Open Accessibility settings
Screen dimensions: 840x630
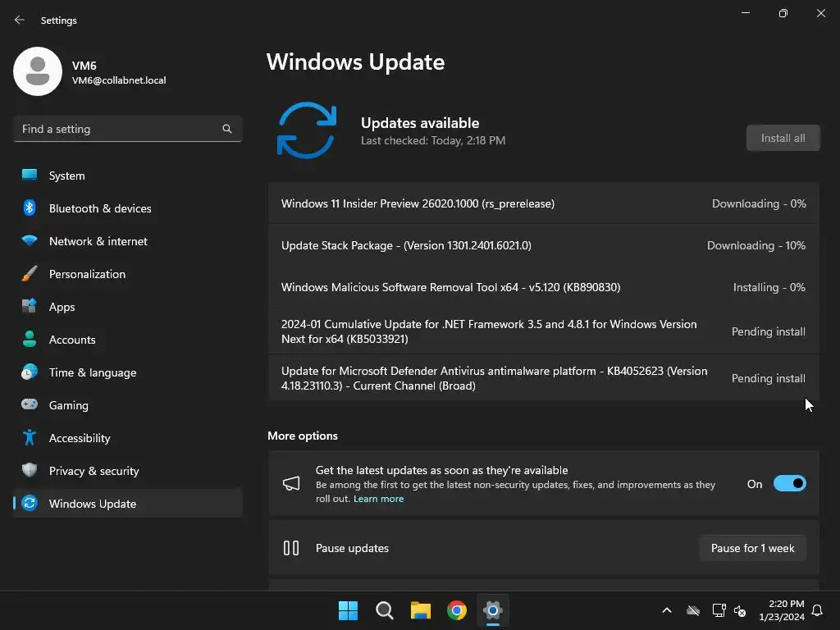pyautogui.click(x=128, y=438)
